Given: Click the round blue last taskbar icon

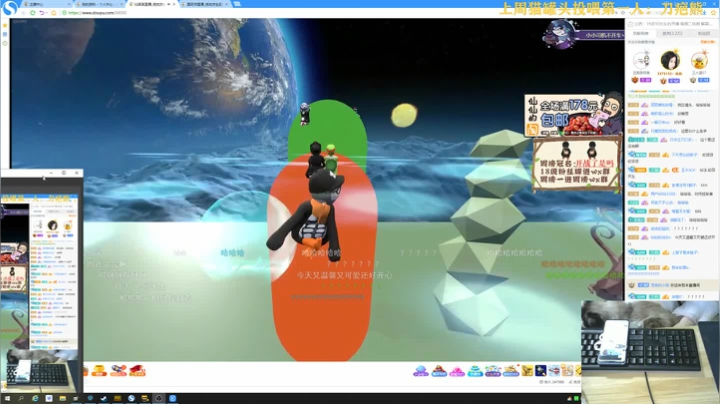Looking at the screenshot, I should tap(173, 398).
